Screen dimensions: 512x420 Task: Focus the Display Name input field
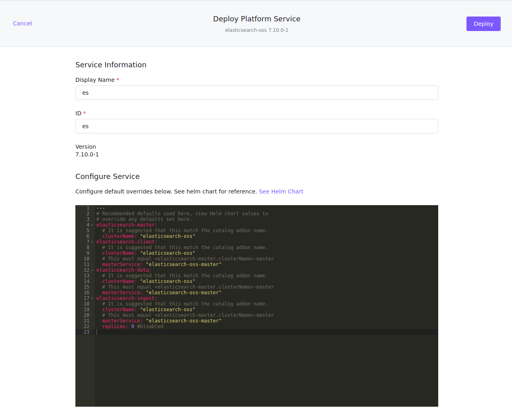(257, 93)
